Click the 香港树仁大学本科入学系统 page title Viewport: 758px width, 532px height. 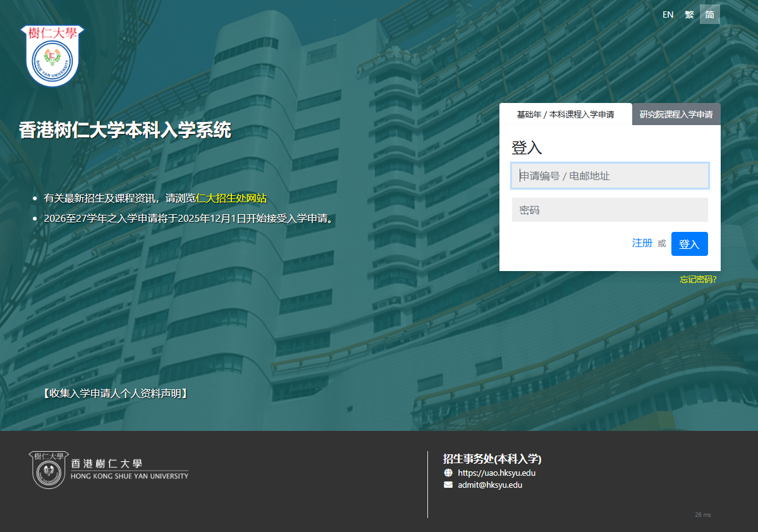click(x=125, y=130)
